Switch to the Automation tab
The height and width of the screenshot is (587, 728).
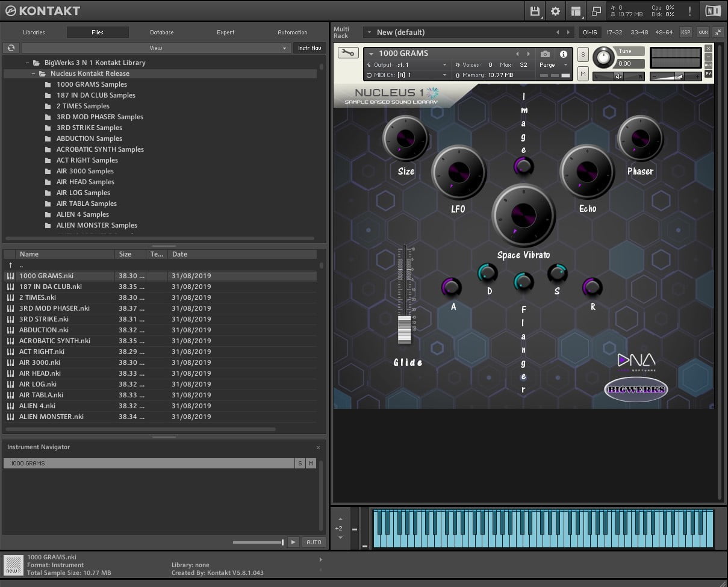[x=293, y=33]
